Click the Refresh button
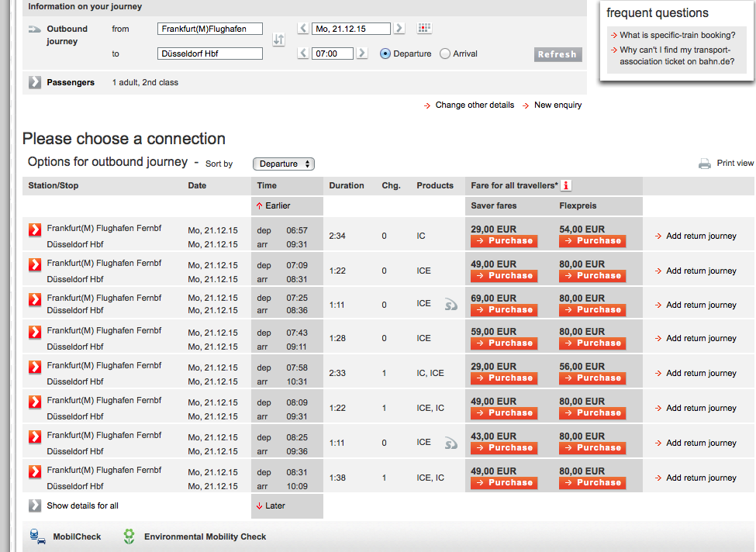The width and height of the screenshot is (756, 552). [x=558, y=54]
